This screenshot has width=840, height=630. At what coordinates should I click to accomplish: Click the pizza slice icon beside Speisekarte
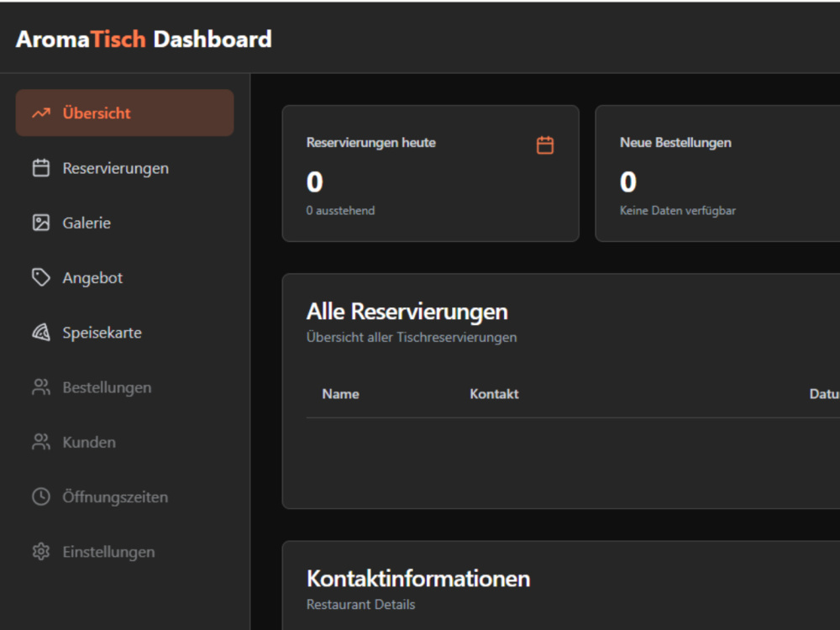[x=40, y=332]
